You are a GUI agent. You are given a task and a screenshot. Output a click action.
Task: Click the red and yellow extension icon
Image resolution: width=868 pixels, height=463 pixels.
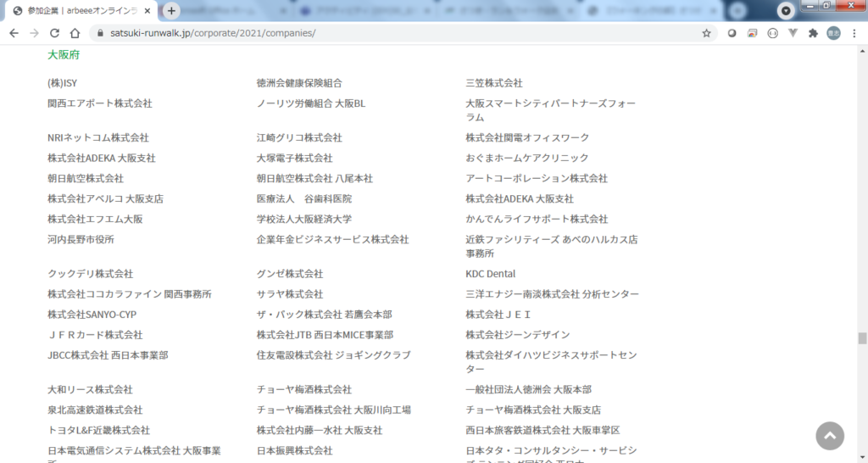[x=752, y=33]
